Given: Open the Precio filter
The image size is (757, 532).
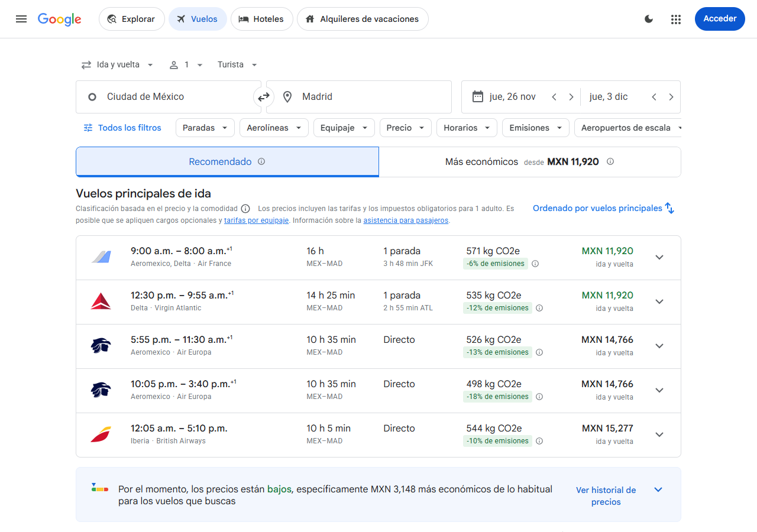Looking at the screenshot, I should (x=406, y=128).
